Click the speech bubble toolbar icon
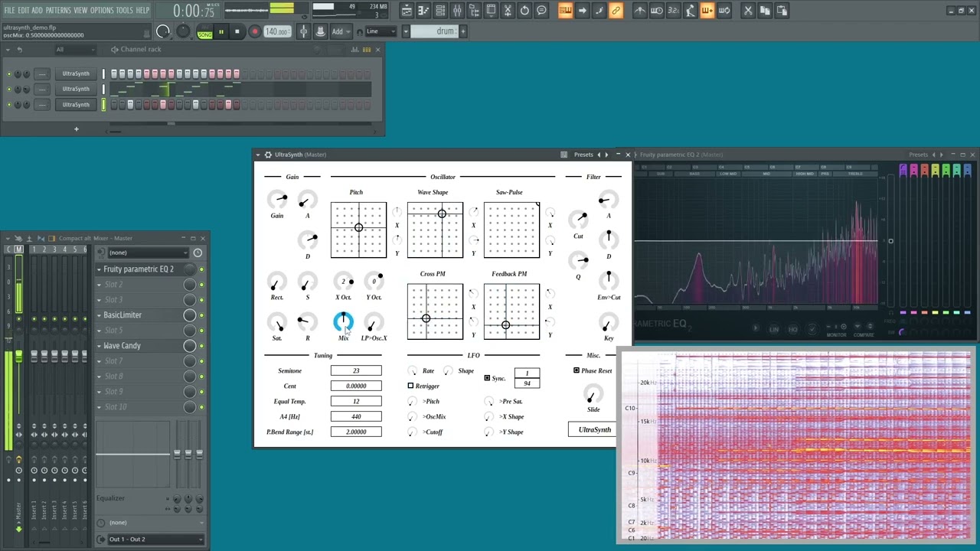This screenshot has width=980, height=551. tap(541, 11)
